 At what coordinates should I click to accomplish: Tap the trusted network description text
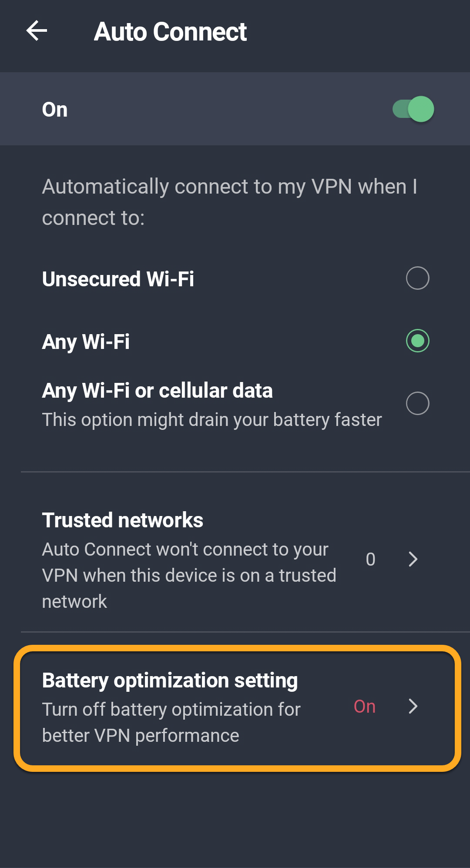pos(189,575)
